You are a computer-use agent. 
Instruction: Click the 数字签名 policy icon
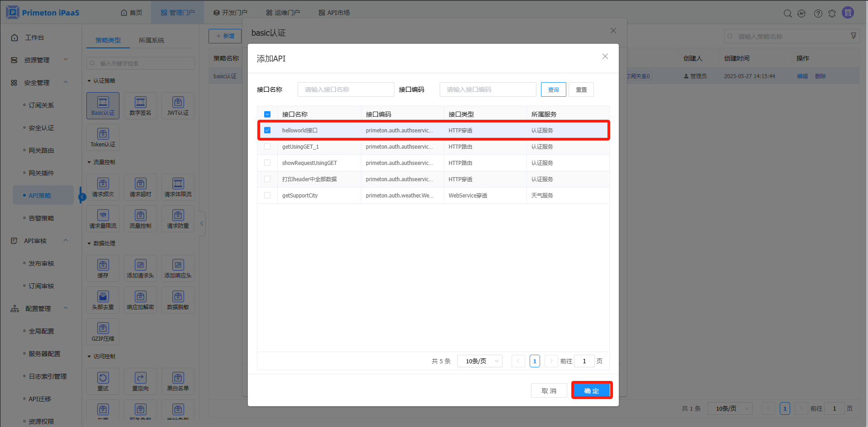[x=140, y=106]
